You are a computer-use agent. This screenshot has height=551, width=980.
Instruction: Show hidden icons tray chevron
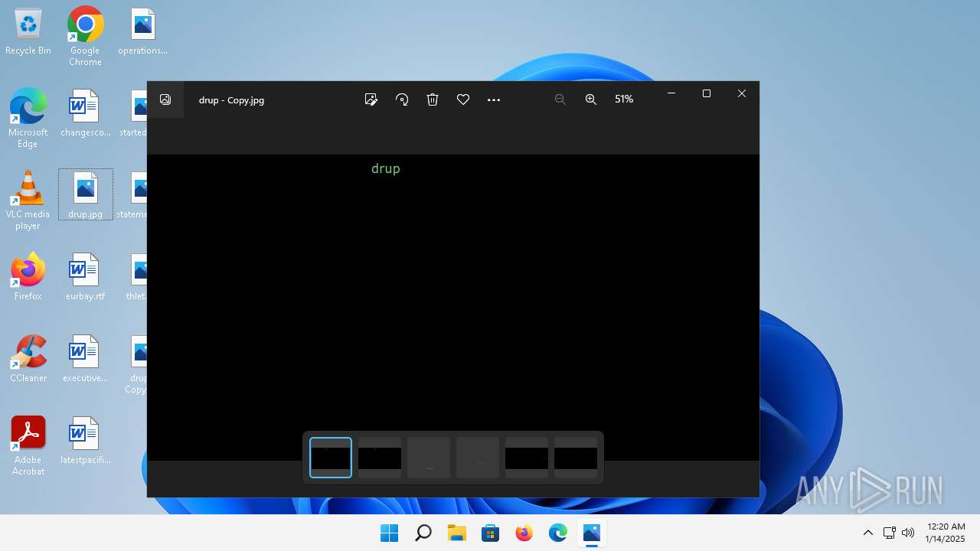[x=868, y=533]
